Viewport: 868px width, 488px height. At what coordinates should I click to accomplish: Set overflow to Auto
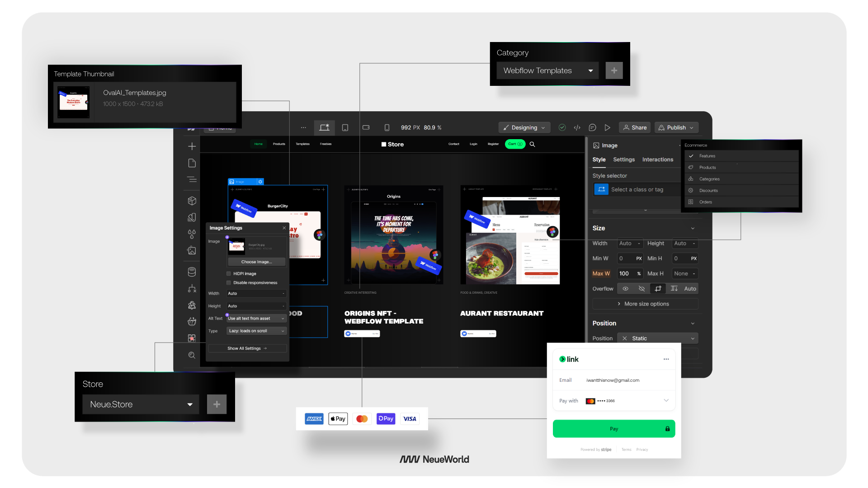[x=690, y=289]
